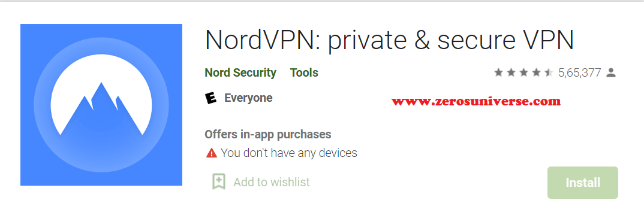Click the person icon beside review count
Viewport: 644px width, 221px height.
click(x=611, y=73)
